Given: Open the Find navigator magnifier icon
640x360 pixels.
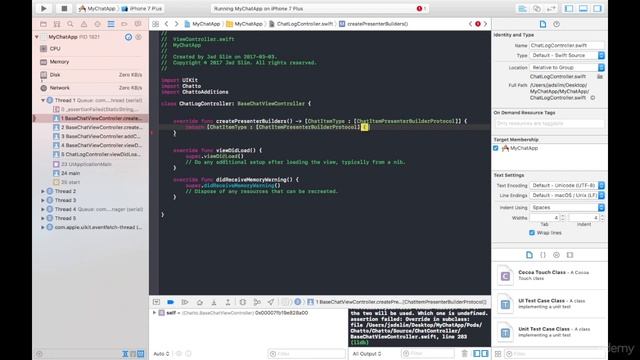Looking at the screenshot, I should 70,24.
